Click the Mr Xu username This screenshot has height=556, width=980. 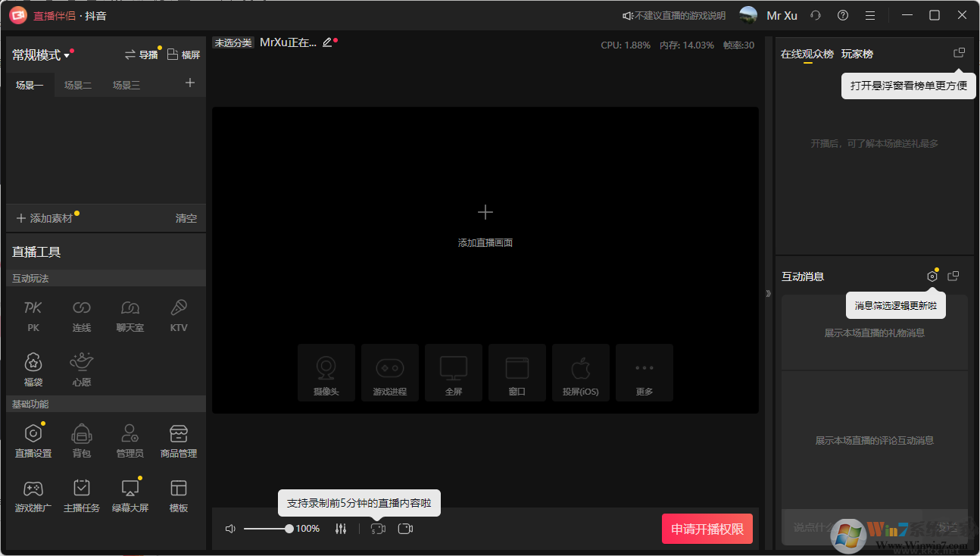(782, 15)
